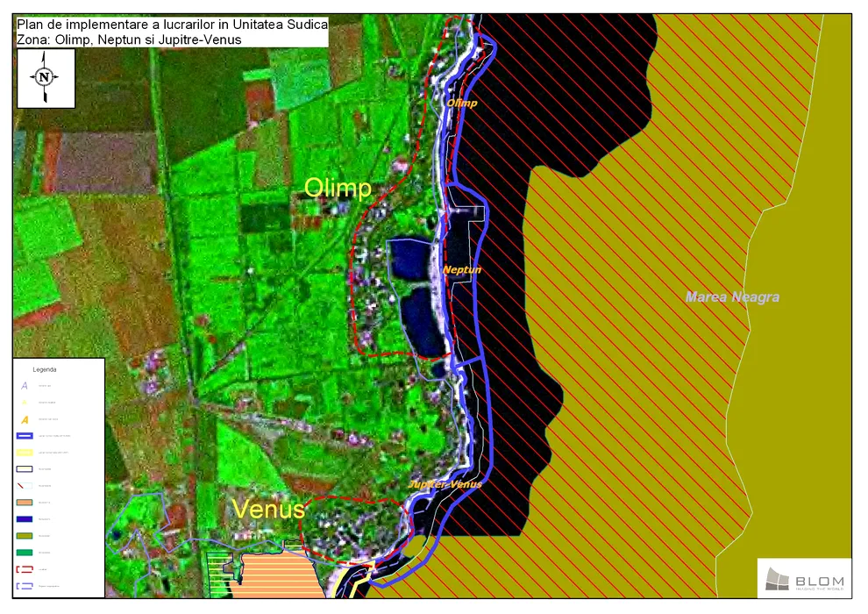Image resolution: width=868 pixels, height=614 pixels.
Task: Click the blue dashed rectangle legend symbol
Action: click(25, 585)
